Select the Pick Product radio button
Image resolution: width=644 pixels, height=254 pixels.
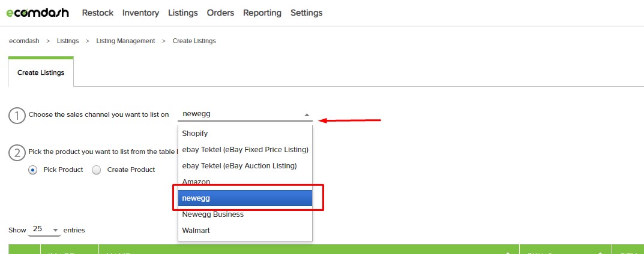point(33,170)
